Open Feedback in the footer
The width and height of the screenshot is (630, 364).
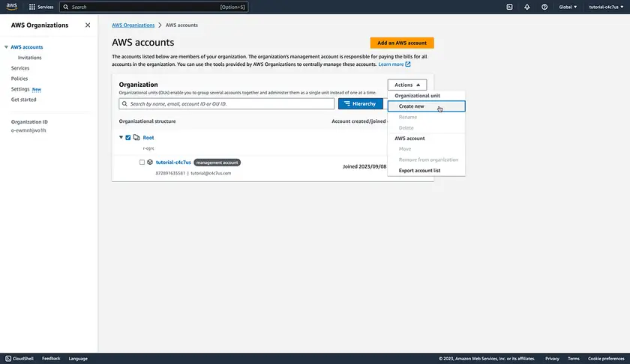[x=51, y=358]
